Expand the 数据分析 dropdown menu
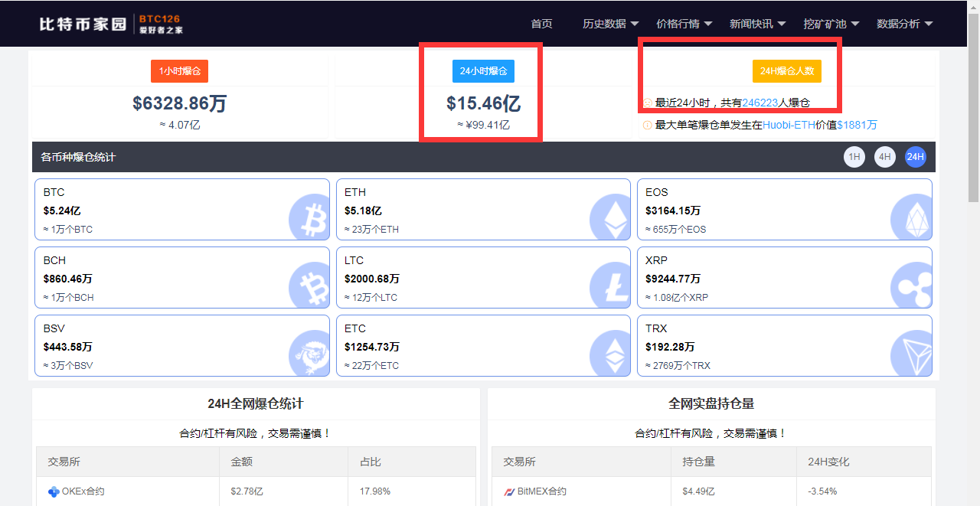This screenshot has height=506, width=980. [905, 24]
